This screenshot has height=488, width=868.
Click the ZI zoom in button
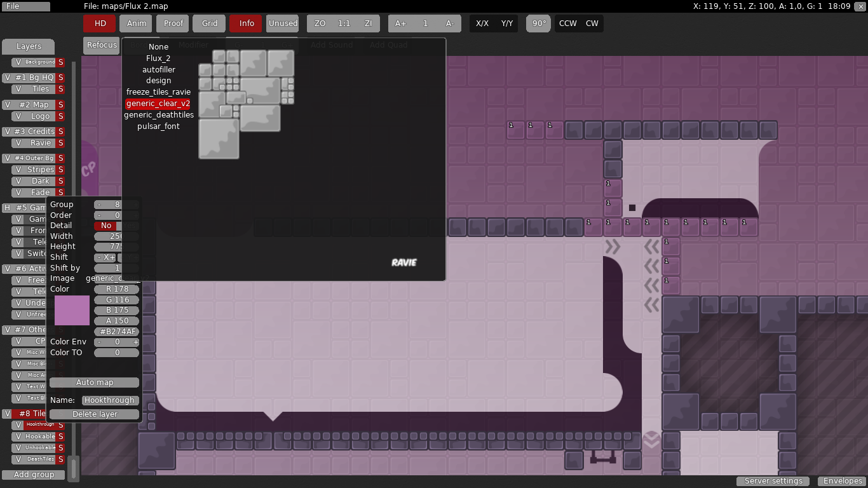click(368, 24)
